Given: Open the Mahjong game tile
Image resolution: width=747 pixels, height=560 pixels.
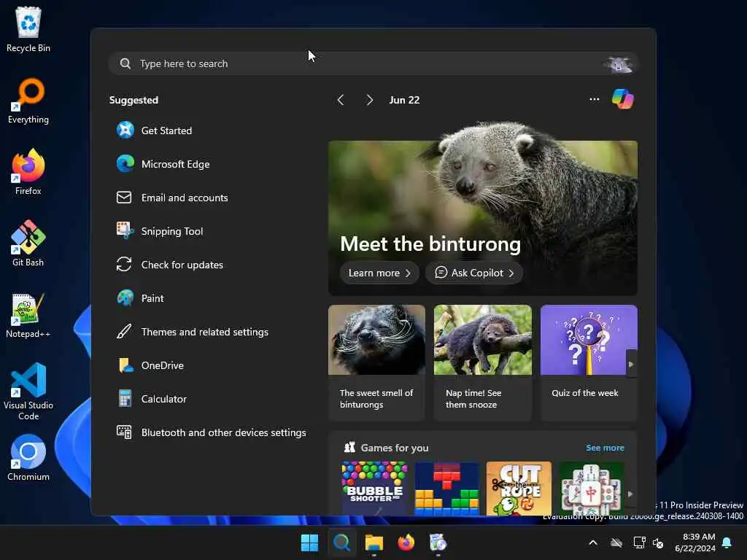Looking at the screenshot, I should pos(591,489).
